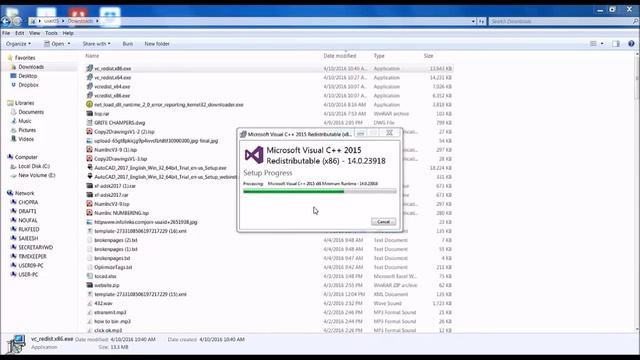Image resolution: width=640 pixels, height=360 pixels.
Task: Click the blue Help question mark icon
Action: pyautogui.click(x=631, y=44)
